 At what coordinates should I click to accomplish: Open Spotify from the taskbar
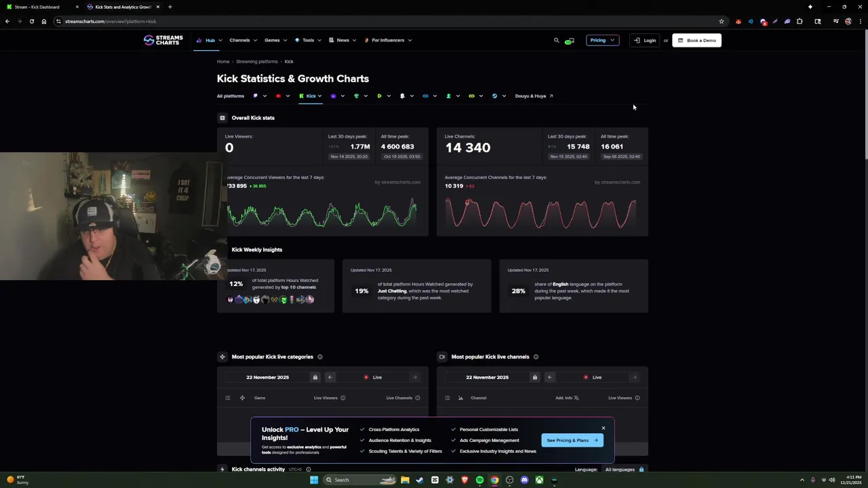click(479, 480)
